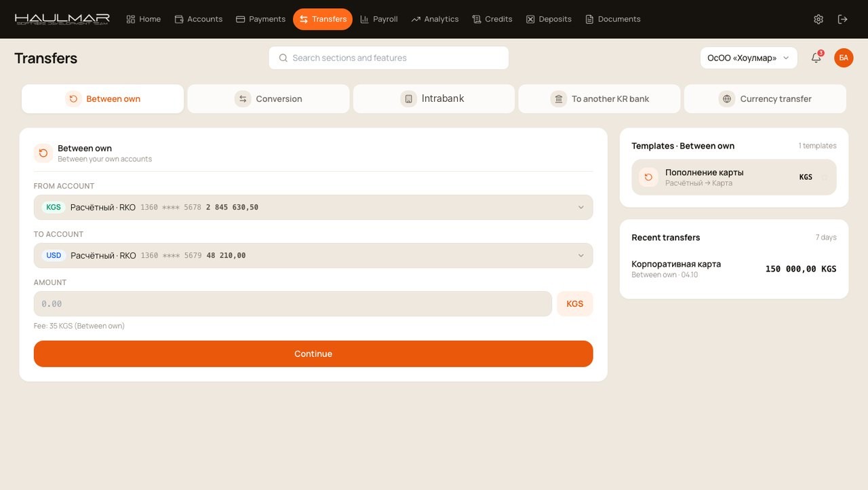Expand the To Account dropdown
The image size is (868, 490).
pyautogui.click(x=313, y=256)
